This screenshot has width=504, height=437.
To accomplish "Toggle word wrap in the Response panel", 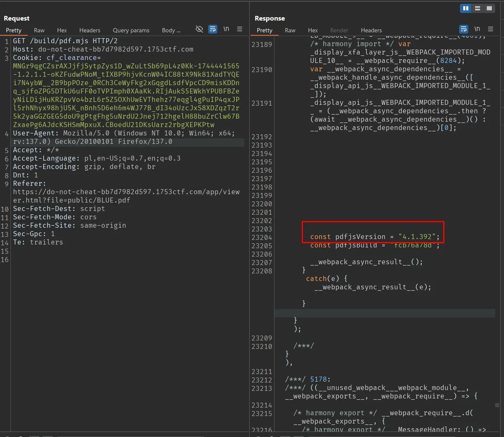I will coord(464,29).
